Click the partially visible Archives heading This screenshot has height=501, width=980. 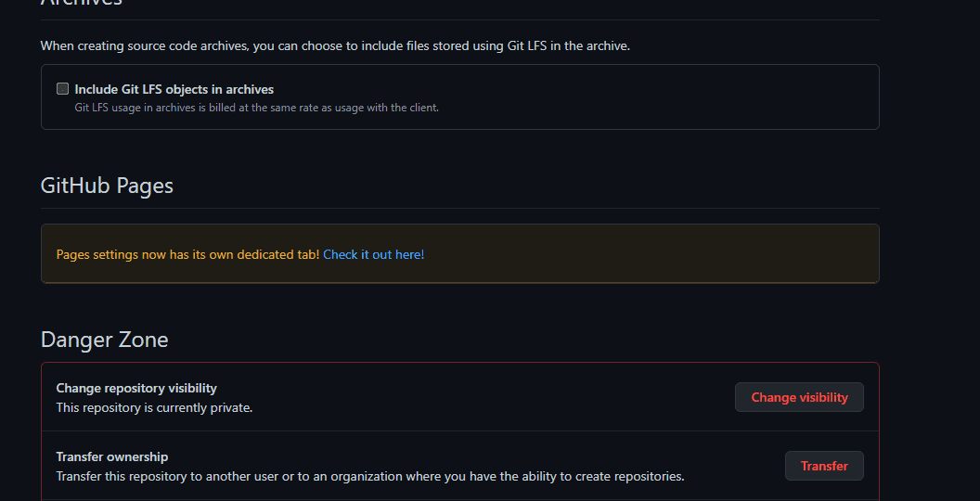click(x=82, y=3)
